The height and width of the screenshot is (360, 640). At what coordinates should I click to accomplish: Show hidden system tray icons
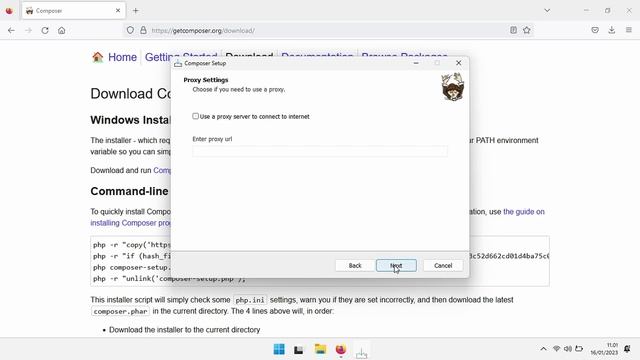(x=543, y=349)
